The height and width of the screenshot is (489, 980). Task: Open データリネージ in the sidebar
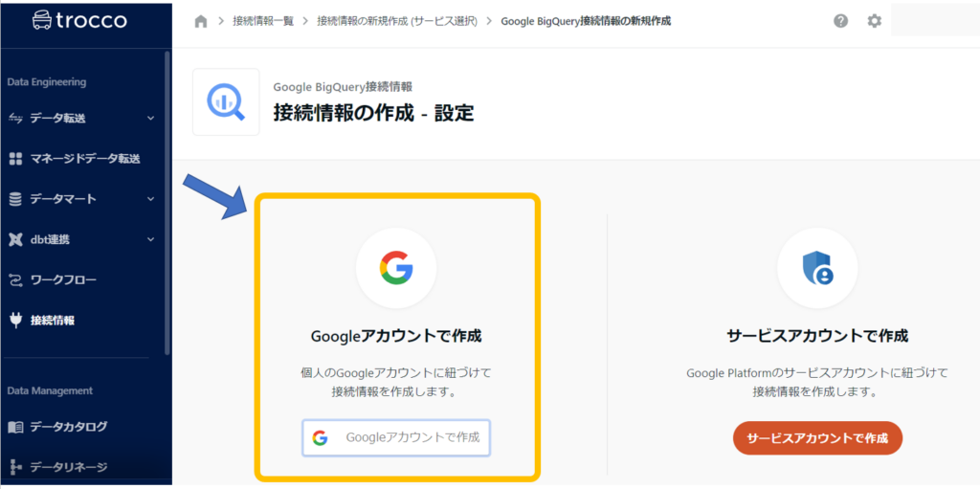(x=68, y=467)
